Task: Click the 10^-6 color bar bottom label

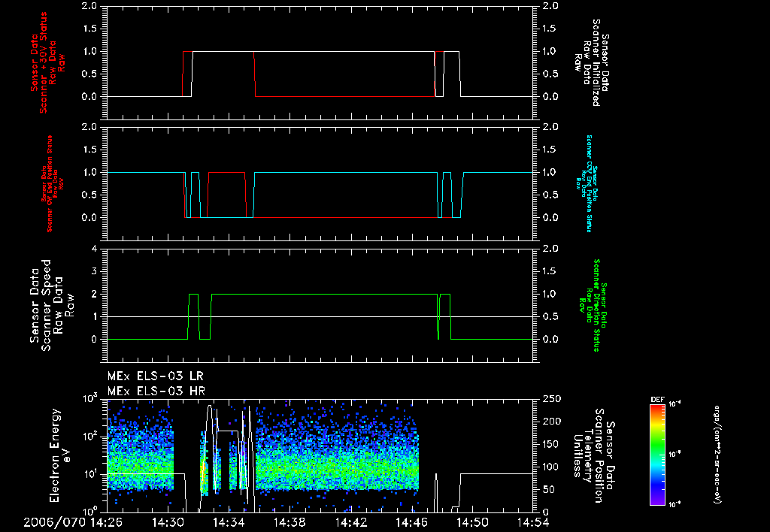Action: tap(675, 504)
